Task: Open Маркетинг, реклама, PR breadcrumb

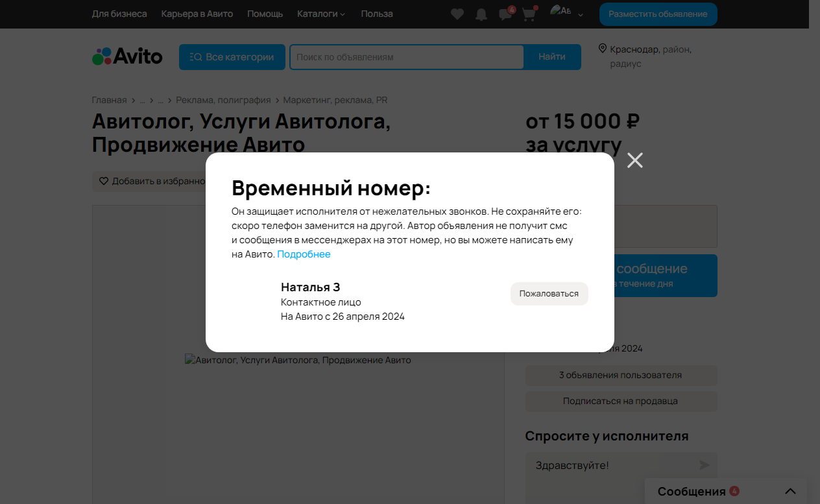Action: [335, 100]
